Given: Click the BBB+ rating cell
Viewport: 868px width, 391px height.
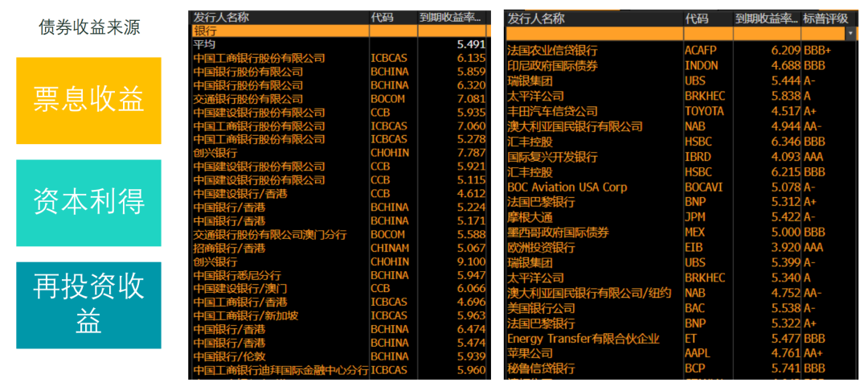Looking at the screenshot, I should 817,51.
